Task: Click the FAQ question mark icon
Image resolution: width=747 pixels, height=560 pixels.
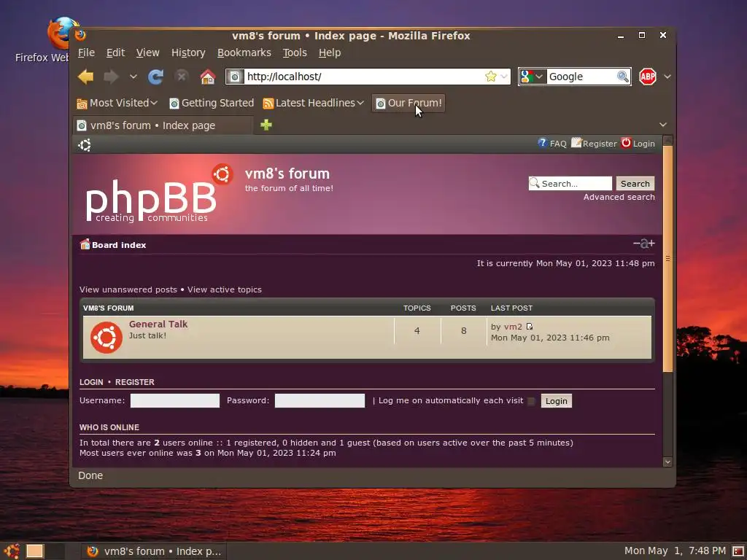Action: point(542,143)
